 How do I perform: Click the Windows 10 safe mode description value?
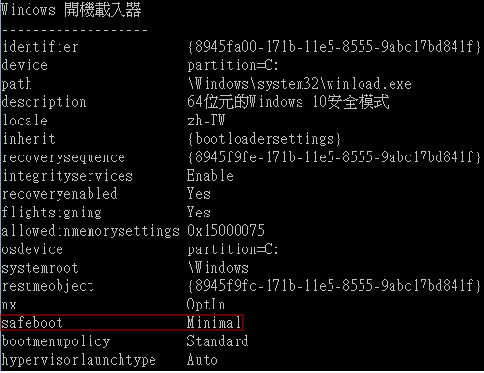click(x=288, y=102)
